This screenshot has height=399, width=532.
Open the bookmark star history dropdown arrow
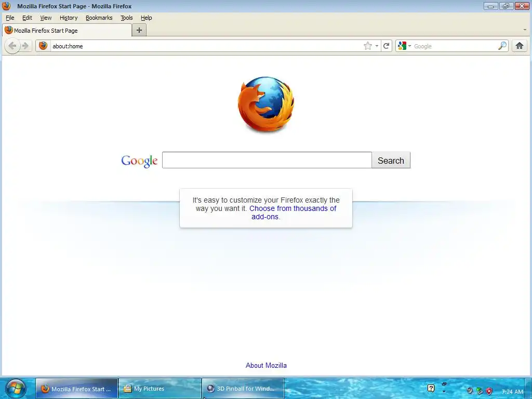(x=377, y=46)
